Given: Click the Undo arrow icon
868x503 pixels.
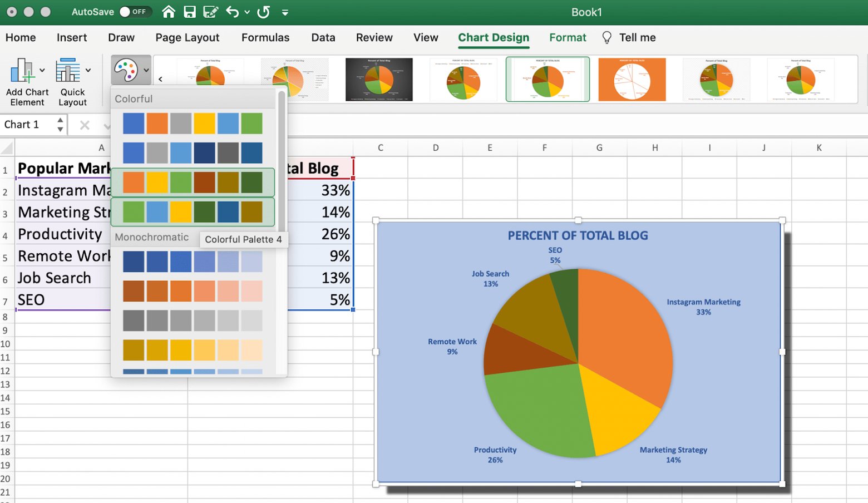Looking at the screenshot, I should [x=232, y=12].
